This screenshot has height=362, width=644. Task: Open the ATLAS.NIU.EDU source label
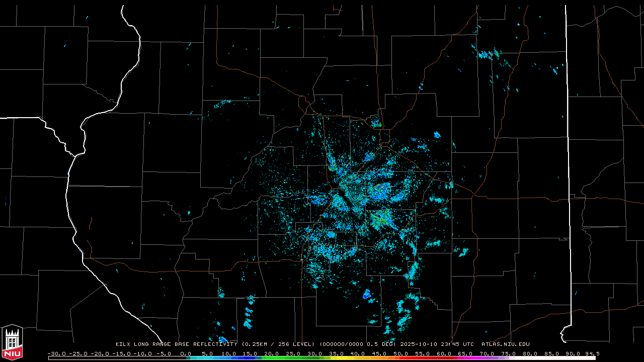tap(506, 344)
